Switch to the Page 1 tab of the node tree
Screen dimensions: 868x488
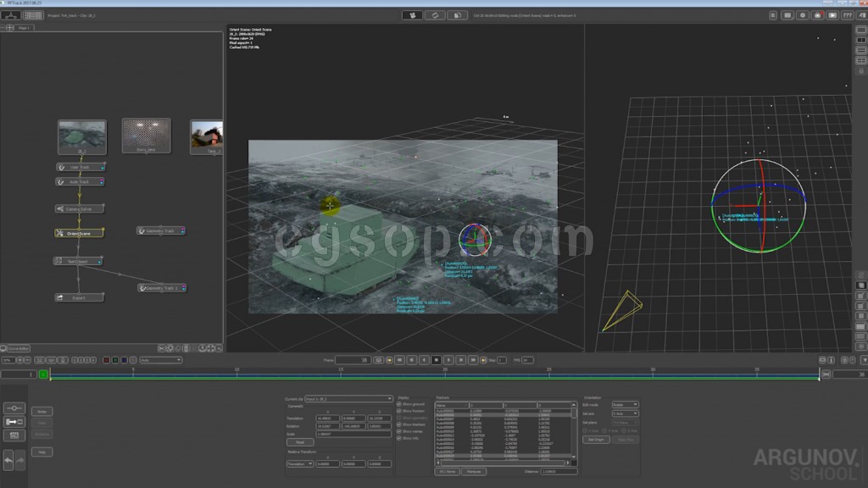click(x=24, y=28)
